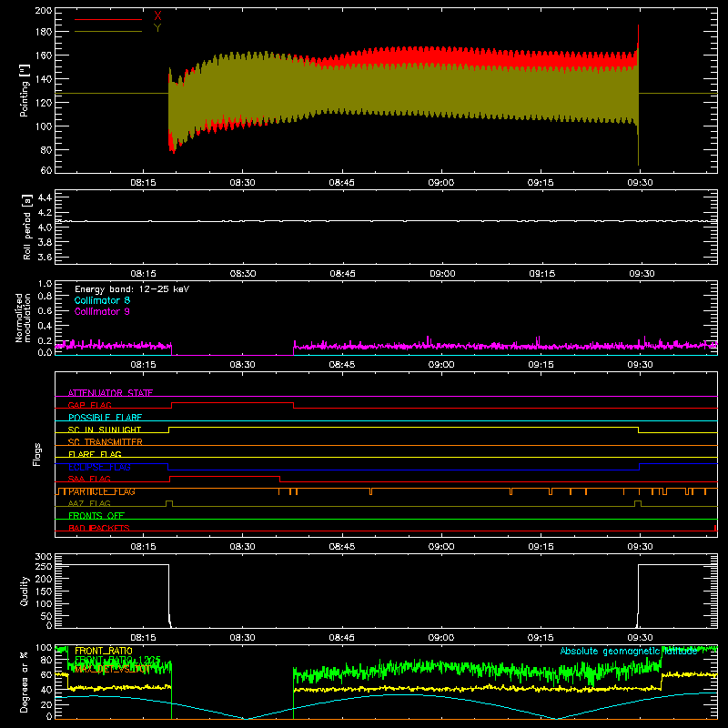Click the ATTENUATOR_STATE flag label
The height and width of the screenshot is (728, 728).
point(110,393)
